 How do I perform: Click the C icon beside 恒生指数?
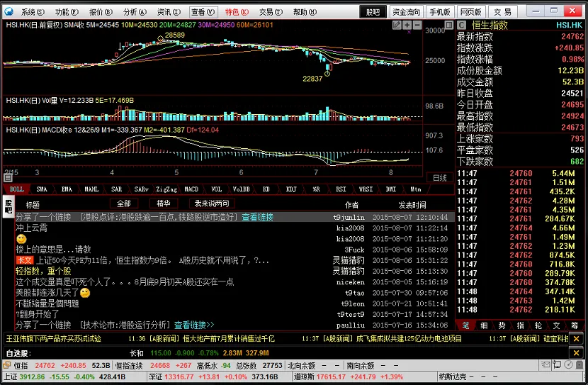[462, 25]
